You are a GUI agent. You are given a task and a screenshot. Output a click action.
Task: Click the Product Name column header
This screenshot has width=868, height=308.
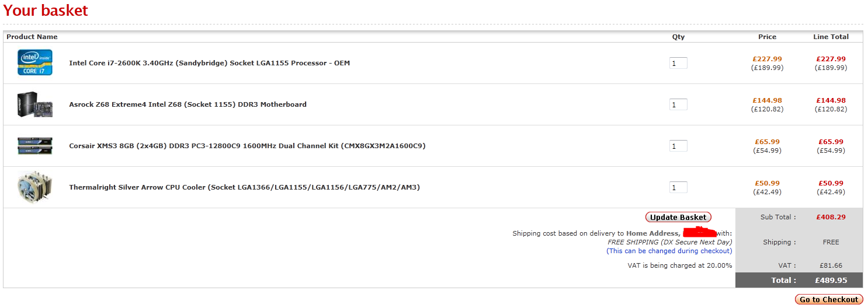click(32, 37)
